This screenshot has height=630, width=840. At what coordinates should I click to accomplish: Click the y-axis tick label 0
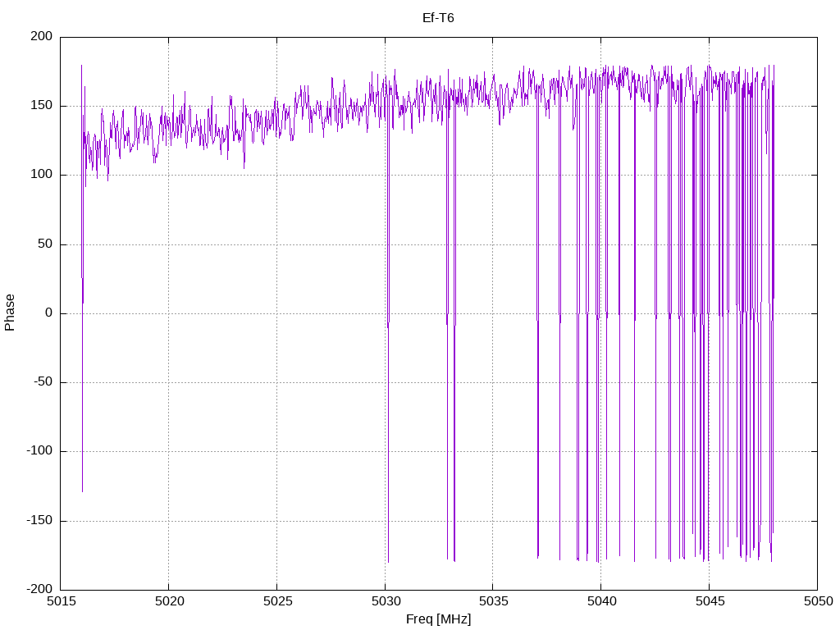click(49, 313)
